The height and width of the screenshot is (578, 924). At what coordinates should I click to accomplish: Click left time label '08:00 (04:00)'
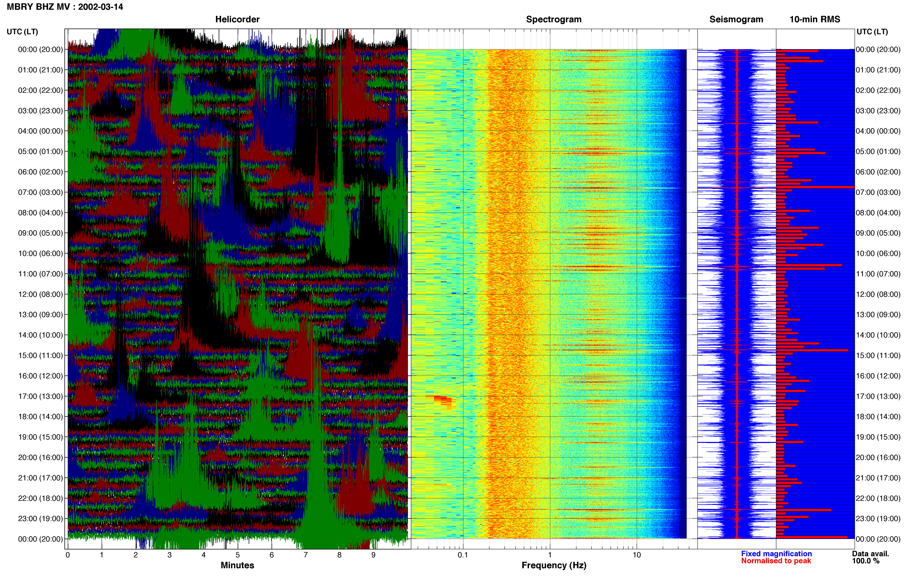41,212
